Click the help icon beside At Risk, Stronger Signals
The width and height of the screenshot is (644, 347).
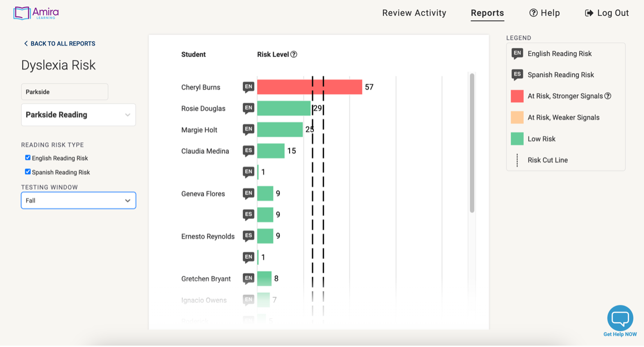[608, 96]
